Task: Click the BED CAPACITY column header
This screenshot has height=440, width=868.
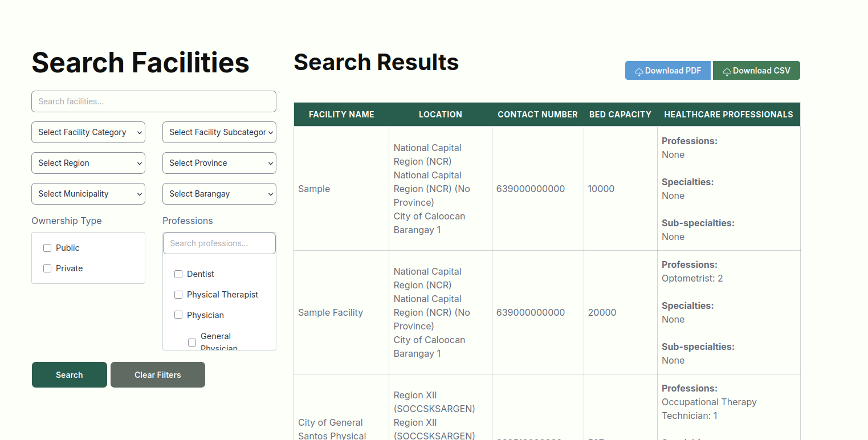Action: pyautogui.click(x=620, y=115)
